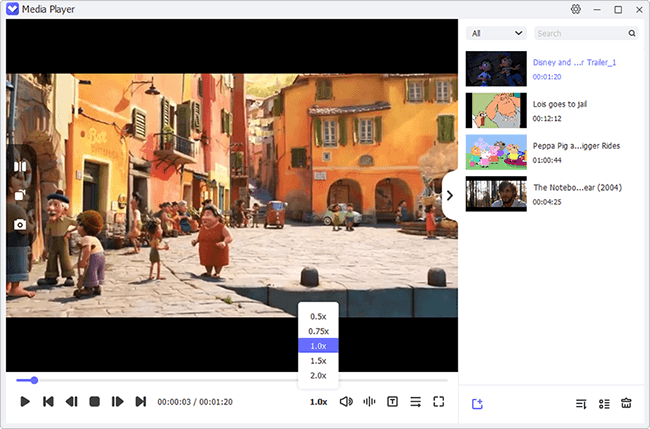Mute the volume speaker icon
Image resolution: width=650 pixels, height=429 pixels.
(346, 402)
